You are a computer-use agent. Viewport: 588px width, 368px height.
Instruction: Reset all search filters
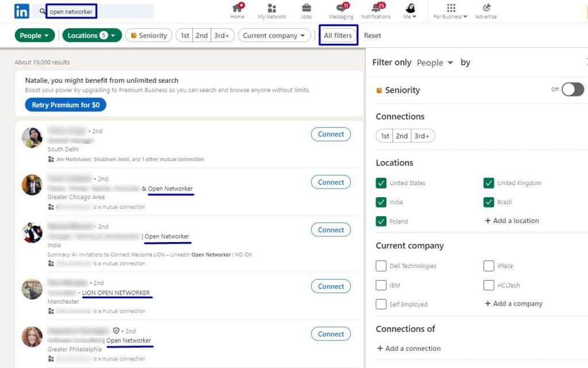372,35
